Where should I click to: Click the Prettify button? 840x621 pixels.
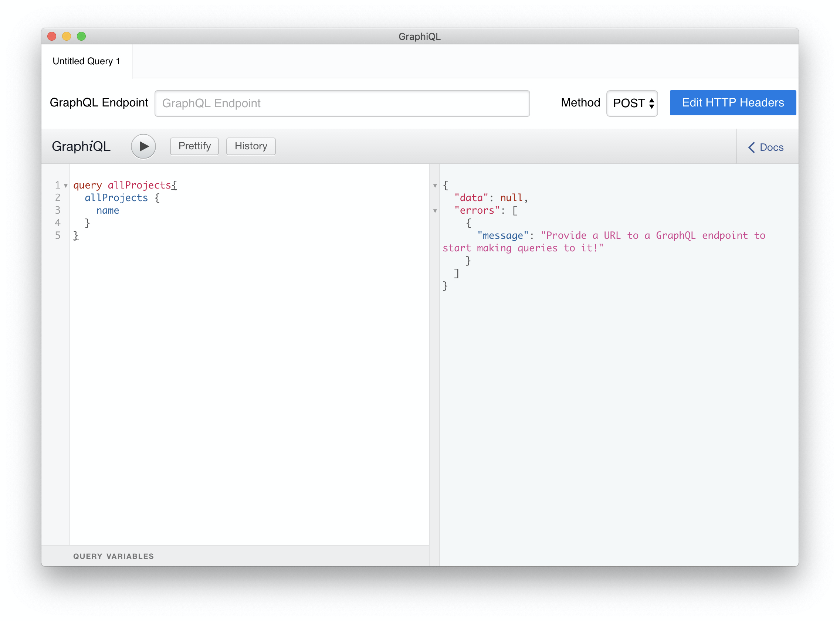point(194,146)
